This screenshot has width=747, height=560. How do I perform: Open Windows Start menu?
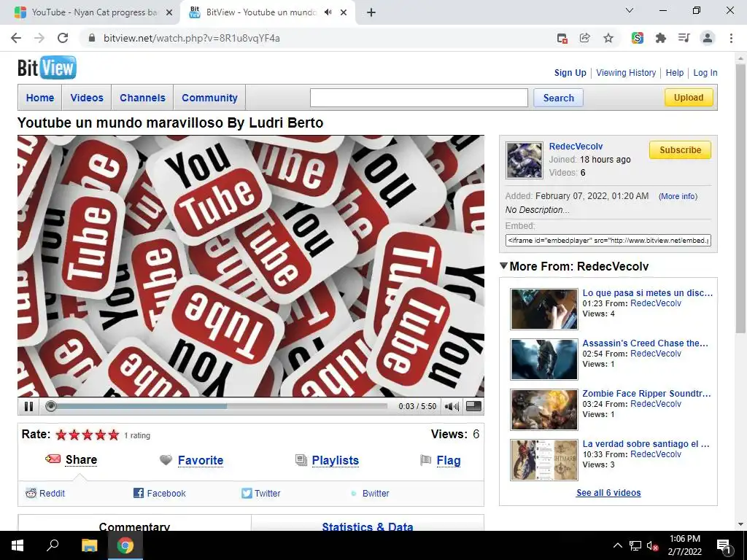18,545
